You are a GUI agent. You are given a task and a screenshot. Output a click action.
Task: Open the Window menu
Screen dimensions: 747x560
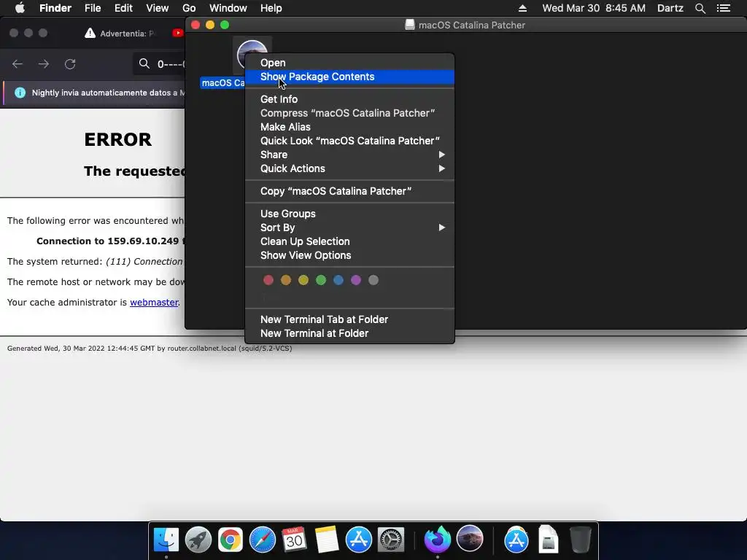(228, 8)
